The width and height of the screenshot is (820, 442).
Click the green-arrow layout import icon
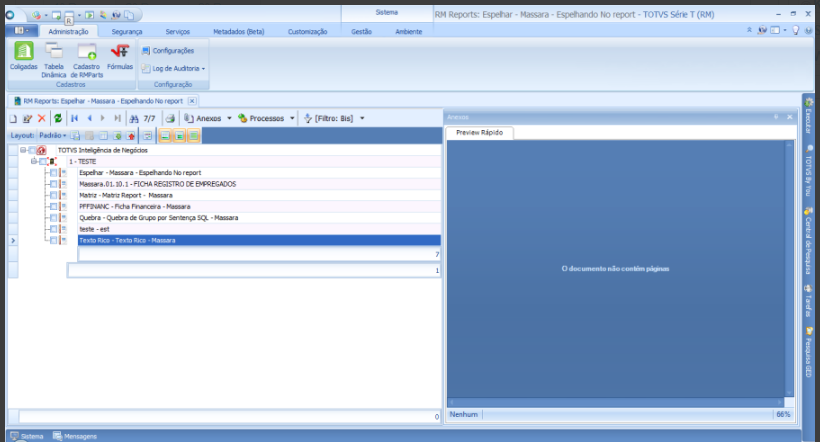click(x=117, y=136)
